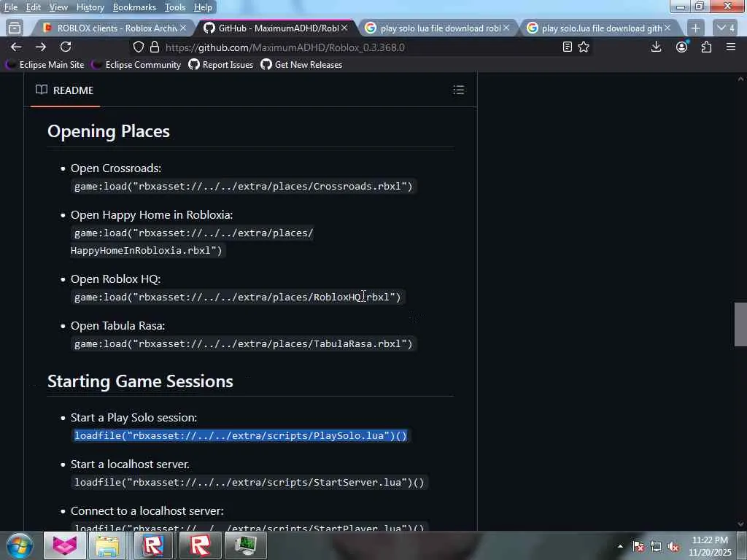Open the Help menu

click(x=203, y=7)
